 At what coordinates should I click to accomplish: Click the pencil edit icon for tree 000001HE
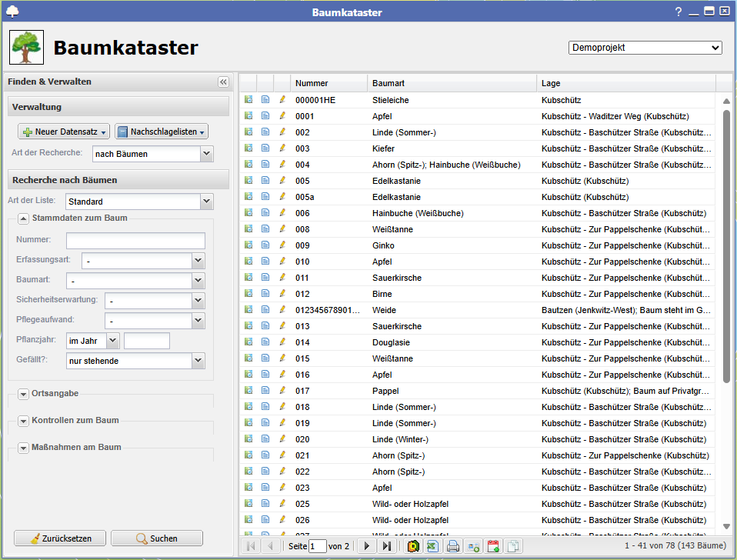coord(282,100)
